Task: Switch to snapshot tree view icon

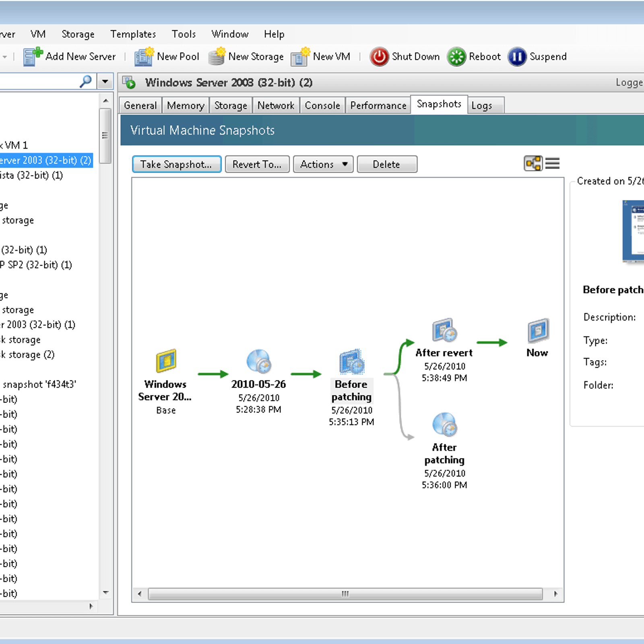Action: tap(533, 163)
